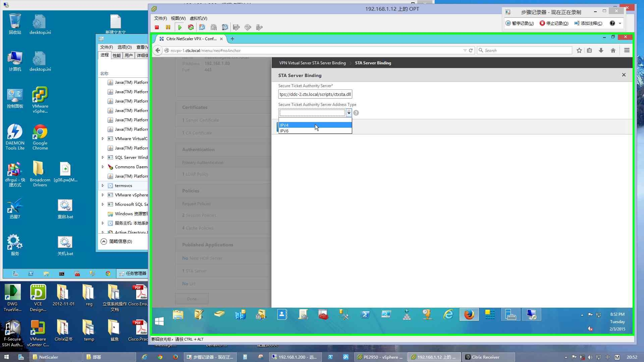
Task: Open 关机.bat desktop file
Action: point(65,246)
